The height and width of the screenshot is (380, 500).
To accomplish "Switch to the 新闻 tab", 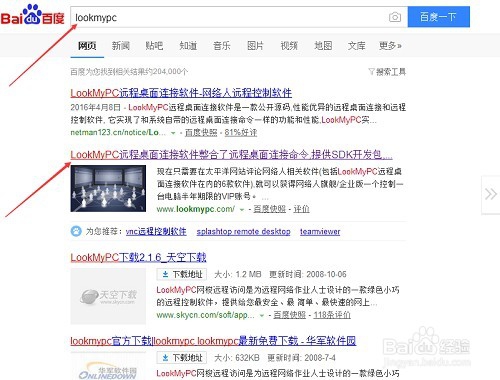I will [121, 46].
